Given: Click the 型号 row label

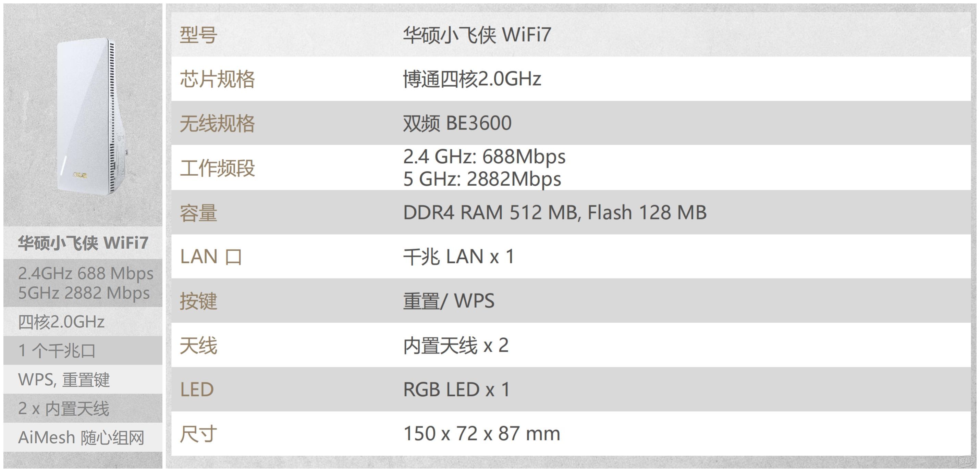Looking at the screenshot, I should [x=198, y=35].
